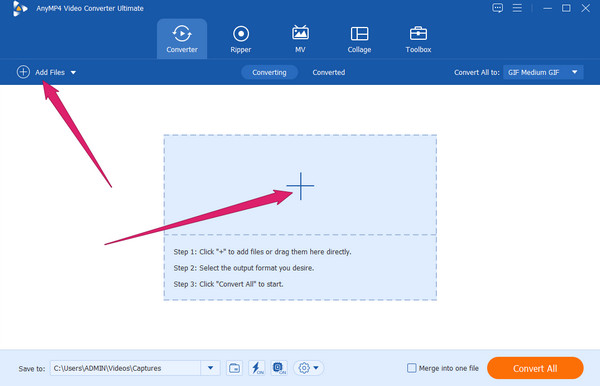Click the Add Files label

coord(50,72)
